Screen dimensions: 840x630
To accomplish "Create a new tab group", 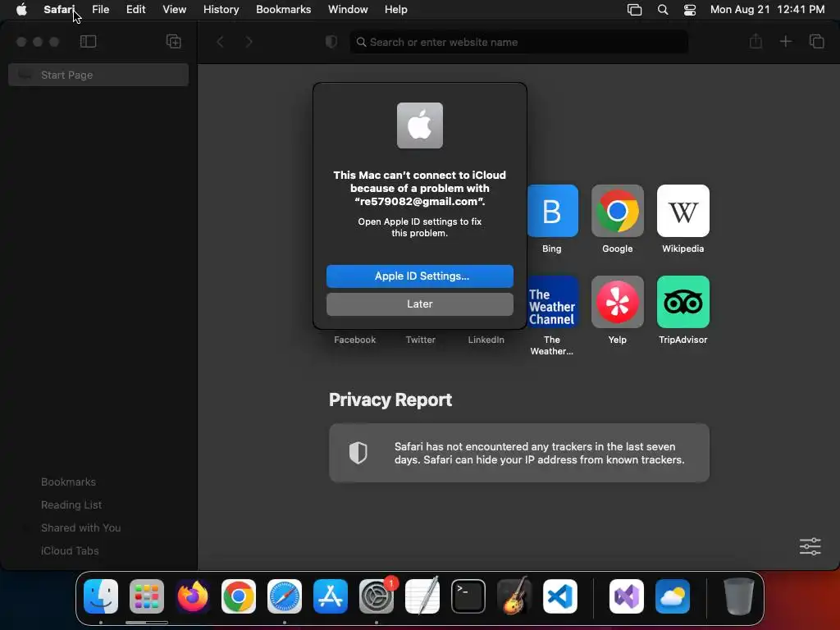I will pos(174,41).
